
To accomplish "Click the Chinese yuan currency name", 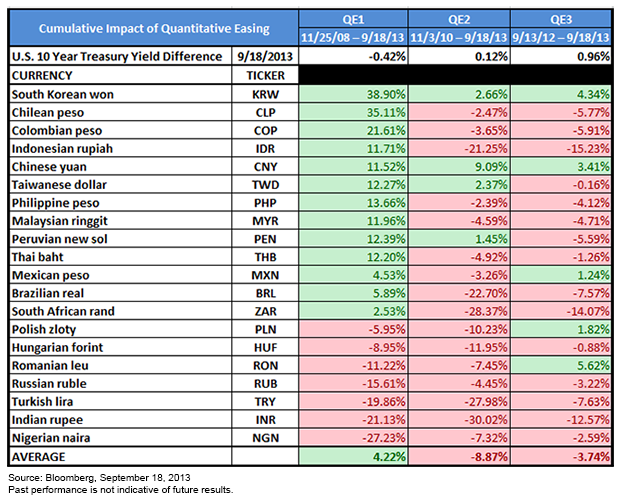I will click(49, 167).
